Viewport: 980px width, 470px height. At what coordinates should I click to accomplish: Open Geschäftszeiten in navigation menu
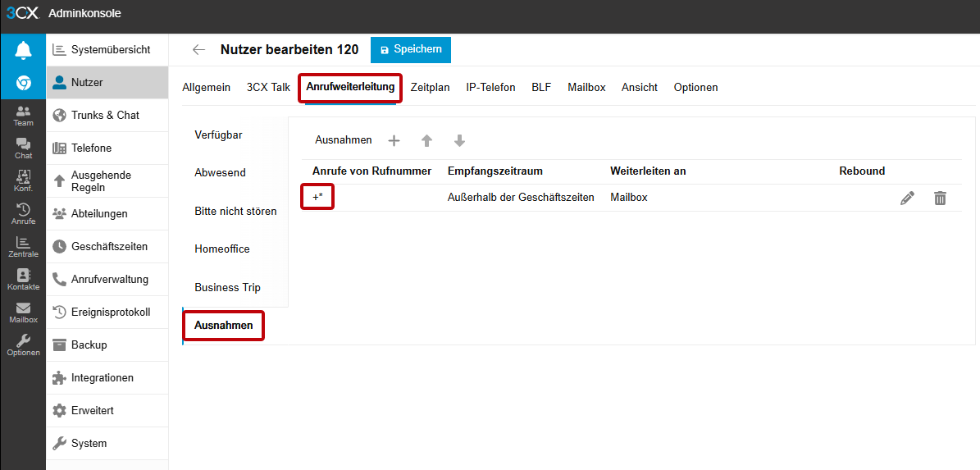(109, 246)
